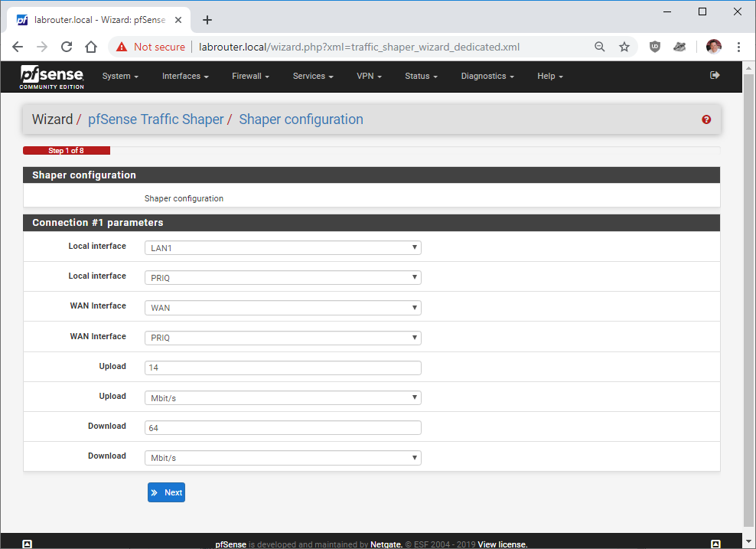Click the browser forward arrow

click(42, 47)
